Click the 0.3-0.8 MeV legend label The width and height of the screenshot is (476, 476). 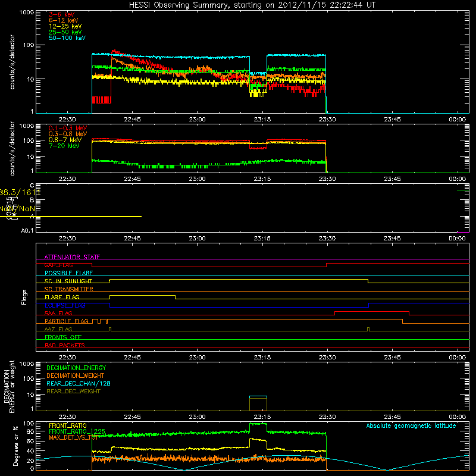(x=68, y=134)
